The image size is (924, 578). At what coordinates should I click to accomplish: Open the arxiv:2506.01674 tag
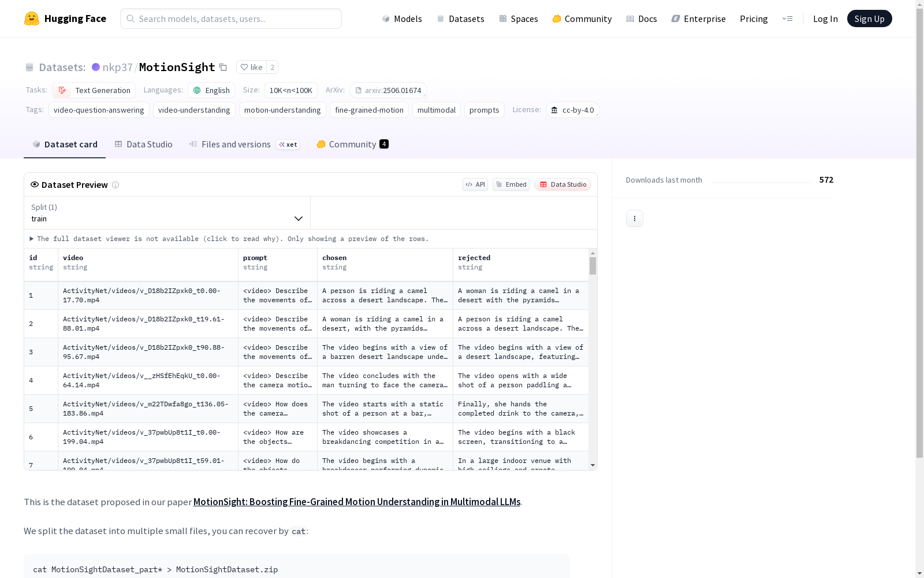[388, 90]
